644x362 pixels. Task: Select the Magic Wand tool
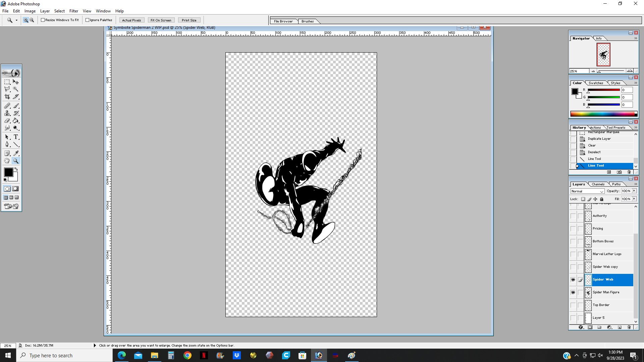click(x=16, y=89)
